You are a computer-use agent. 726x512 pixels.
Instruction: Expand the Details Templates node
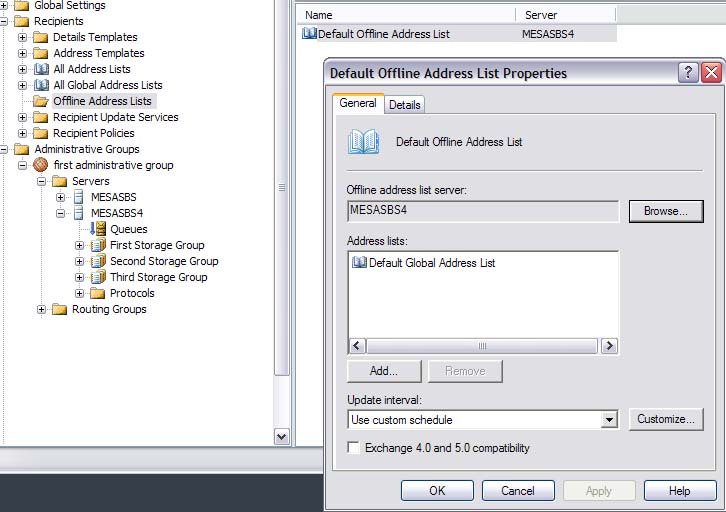pyautogui.click(x=22, y=37)
